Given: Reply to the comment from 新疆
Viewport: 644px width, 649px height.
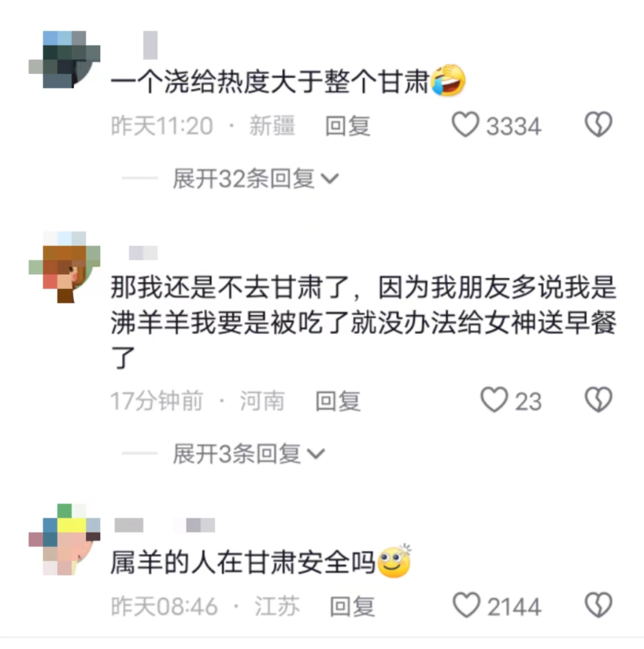Looking at the screenshot, I should click(x=348, y=125).
